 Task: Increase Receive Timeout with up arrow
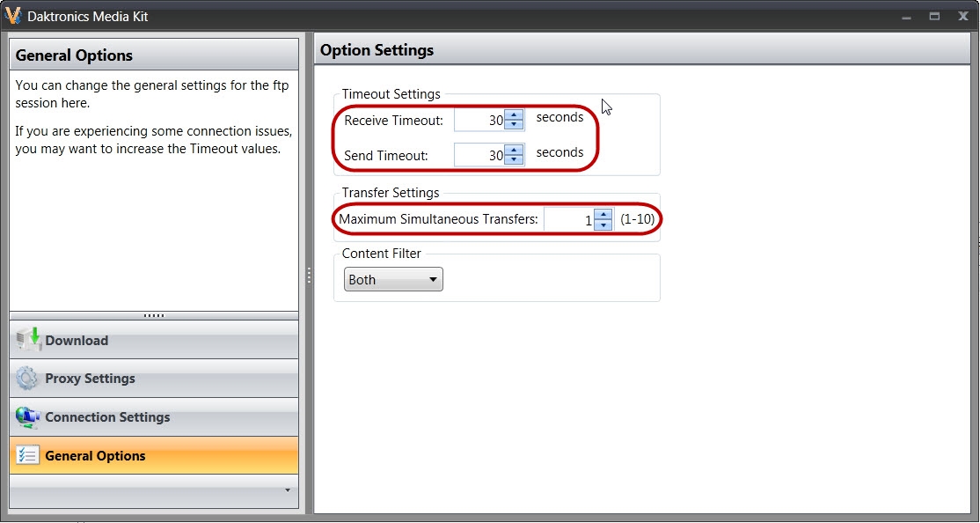coord(515,115)
